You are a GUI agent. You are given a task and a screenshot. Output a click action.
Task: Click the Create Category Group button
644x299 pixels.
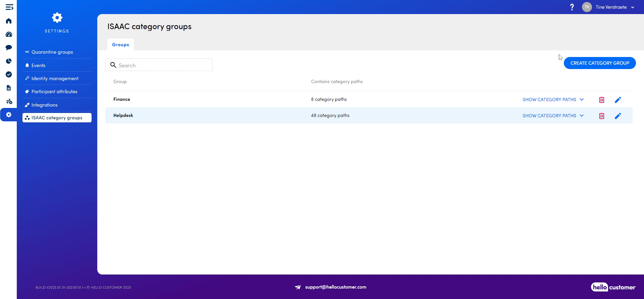(x=599, y=63)
